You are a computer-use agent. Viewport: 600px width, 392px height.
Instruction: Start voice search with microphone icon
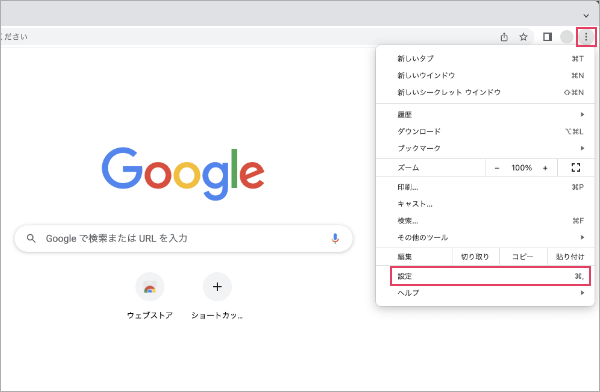point(335,238)
